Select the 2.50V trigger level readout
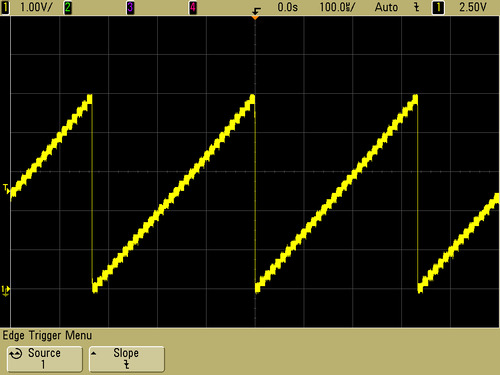Viewport: 500px width, 375px height. (473, 7)
